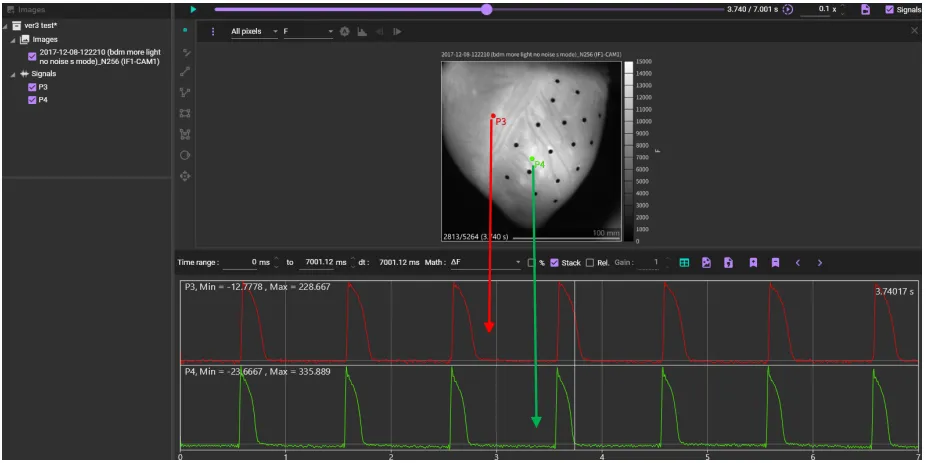Uncheck the P3 signal checkbox
The height and width of the screenshot is (463, 926).
(32, 87)
